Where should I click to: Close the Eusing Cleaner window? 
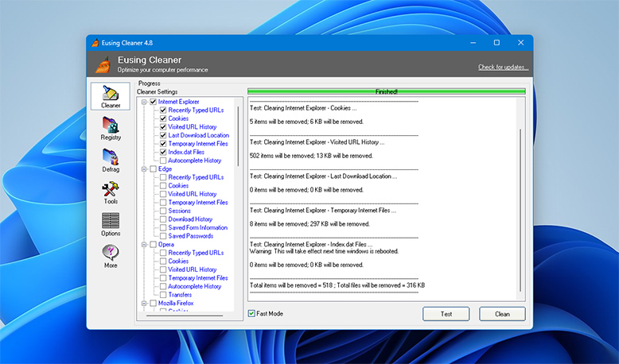(x=520, y=43)
